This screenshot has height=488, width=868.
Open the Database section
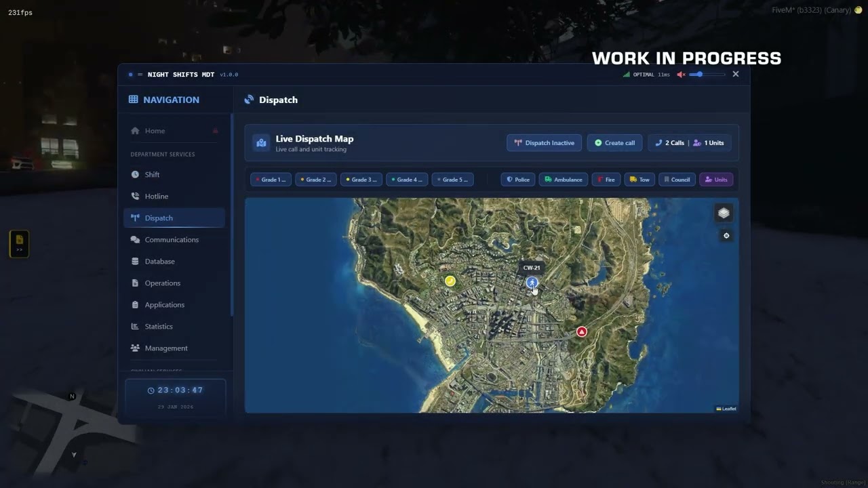(x=174, y=261)
